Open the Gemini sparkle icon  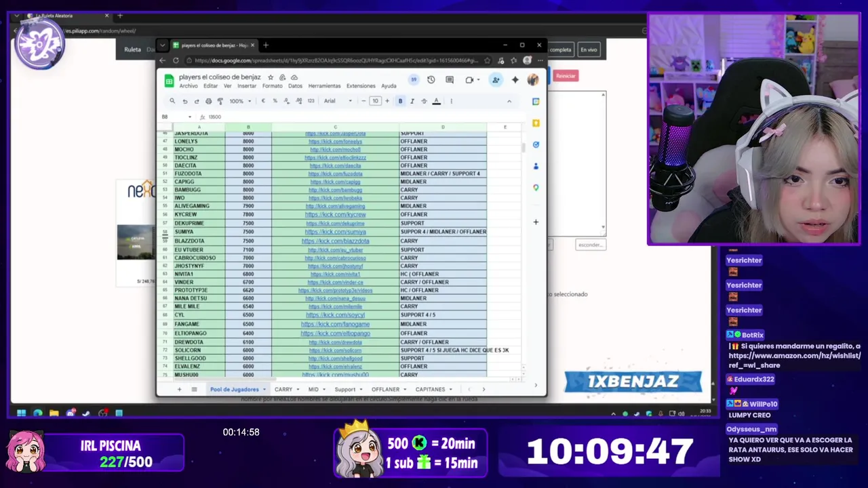pos(515,80)
